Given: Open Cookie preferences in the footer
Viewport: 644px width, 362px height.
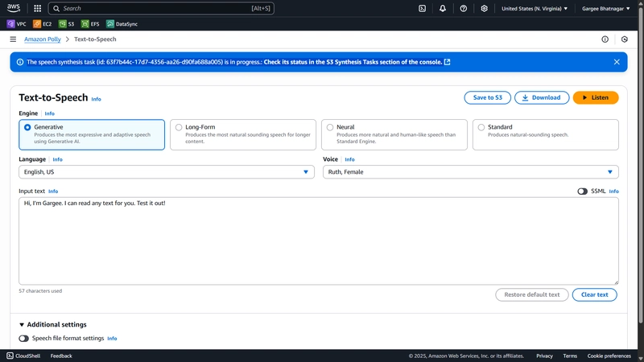Looking at the screenshot, I should point(609,356).
